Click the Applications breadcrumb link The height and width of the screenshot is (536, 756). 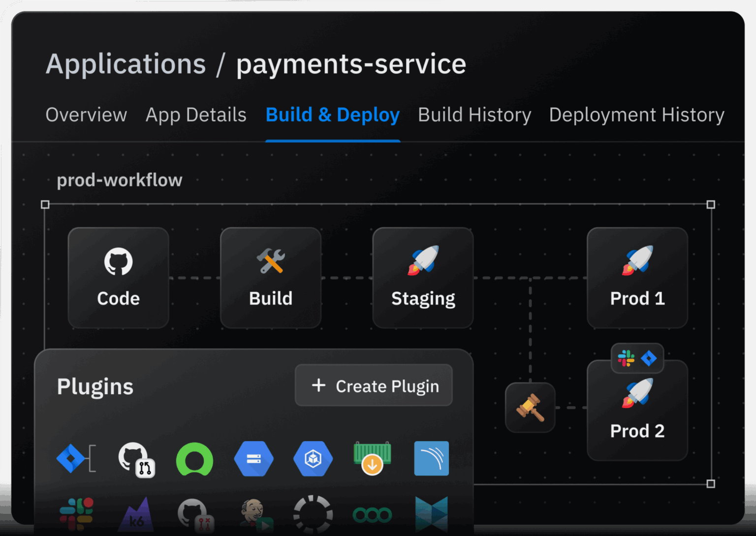(126, 64)
